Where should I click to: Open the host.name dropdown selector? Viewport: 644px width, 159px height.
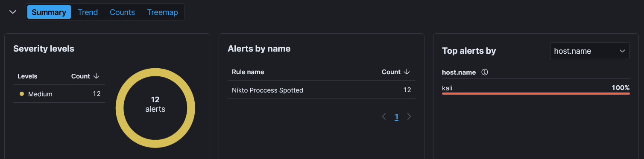click(590, 51)
